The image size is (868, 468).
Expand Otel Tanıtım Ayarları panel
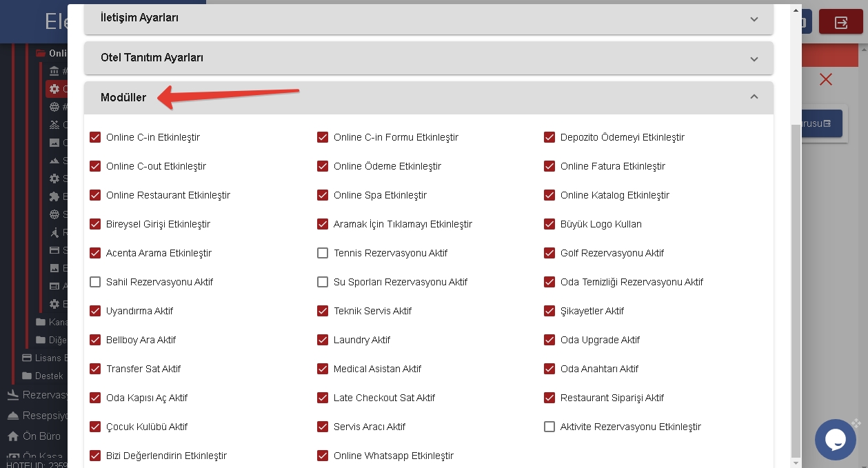click(754, 59)
